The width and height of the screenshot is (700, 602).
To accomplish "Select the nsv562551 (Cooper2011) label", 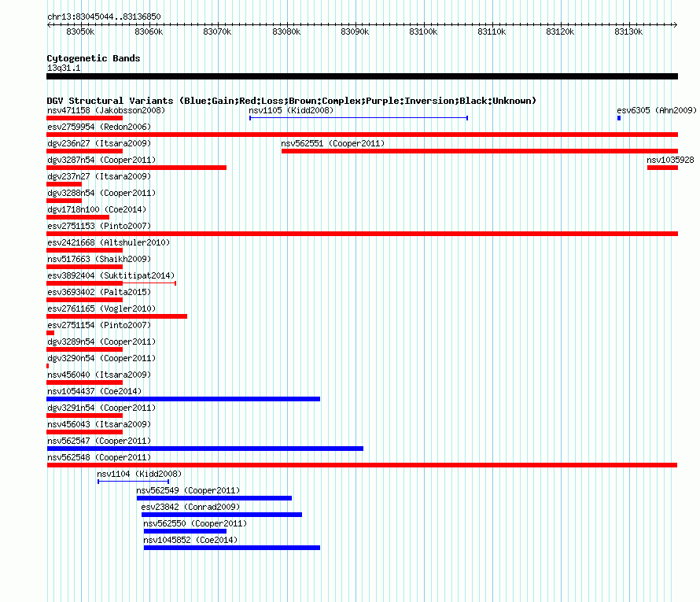I will (333, 143).
